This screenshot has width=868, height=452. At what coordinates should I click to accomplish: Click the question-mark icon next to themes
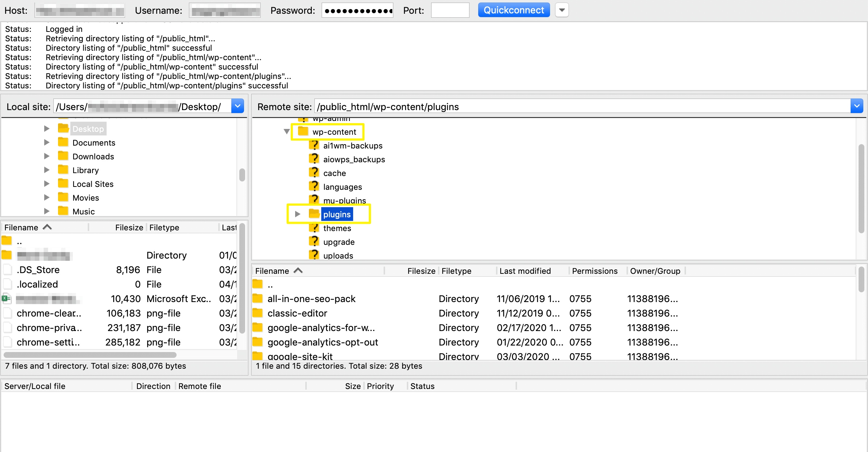point(314,228)
